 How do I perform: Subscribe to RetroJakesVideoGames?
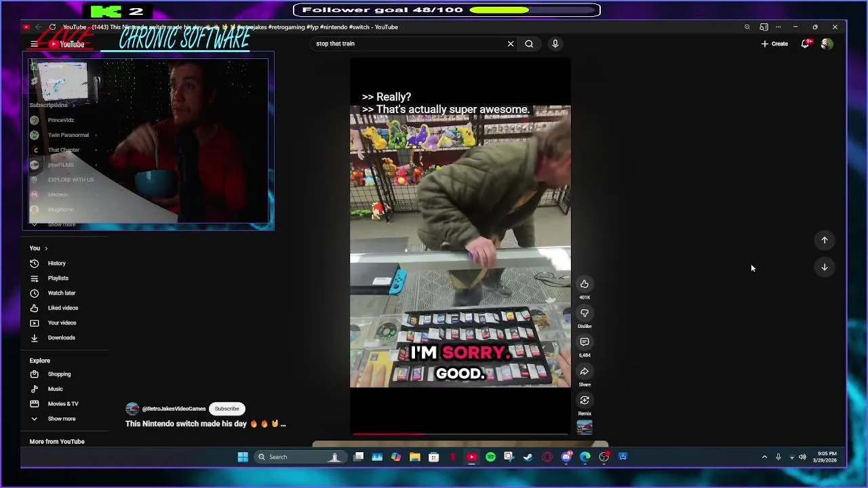[227, 409]
